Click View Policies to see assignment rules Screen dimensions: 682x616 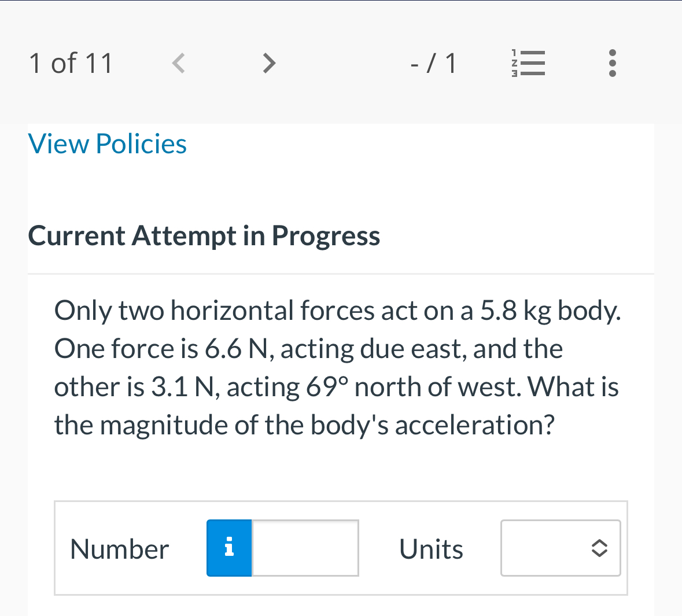click(x=107, y=143)
